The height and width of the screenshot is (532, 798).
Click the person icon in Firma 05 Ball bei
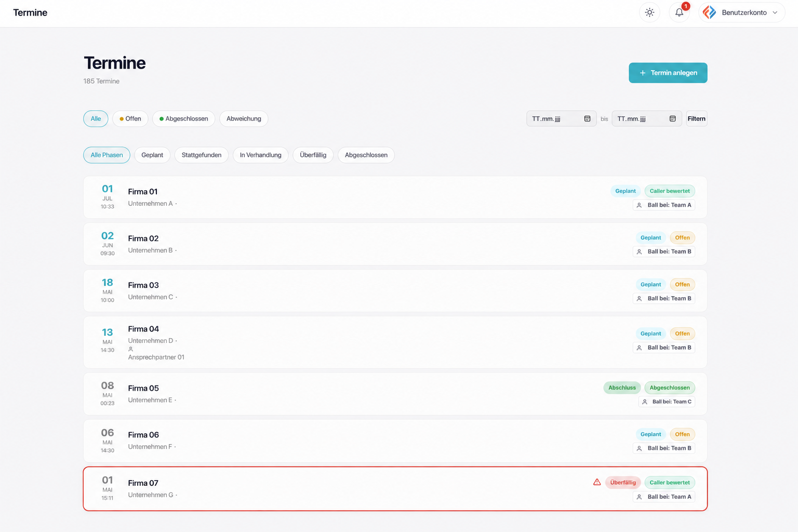(x=645, y=402)
